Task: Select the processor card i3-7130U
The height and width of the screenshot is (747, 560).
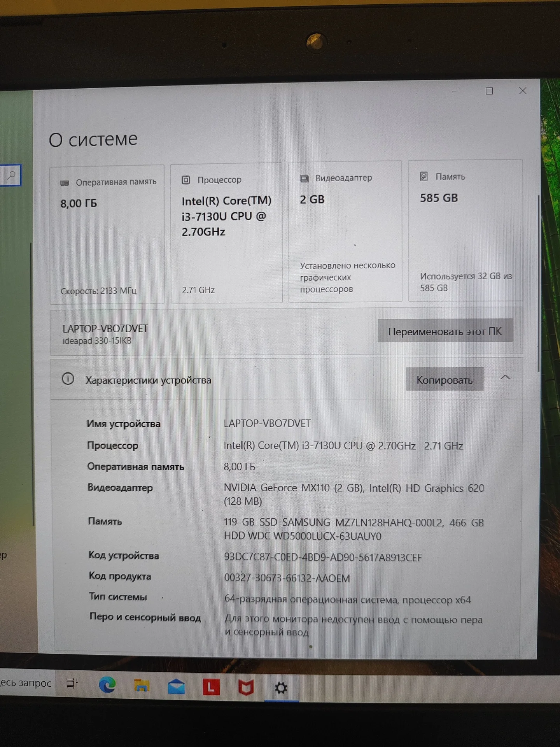Action: tap(226, 233)
